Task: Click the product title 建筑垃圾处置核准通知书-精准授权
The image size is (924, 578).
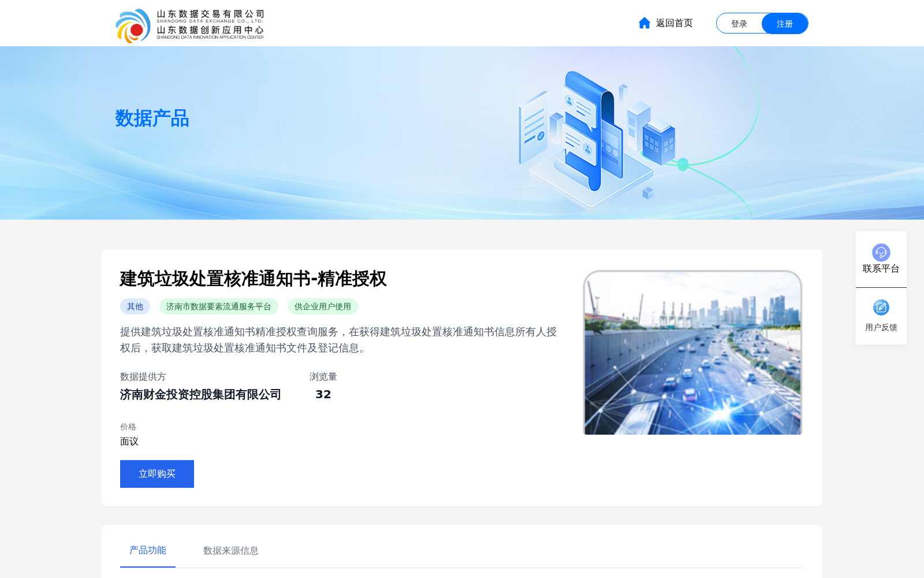Action: click(253, 279)
